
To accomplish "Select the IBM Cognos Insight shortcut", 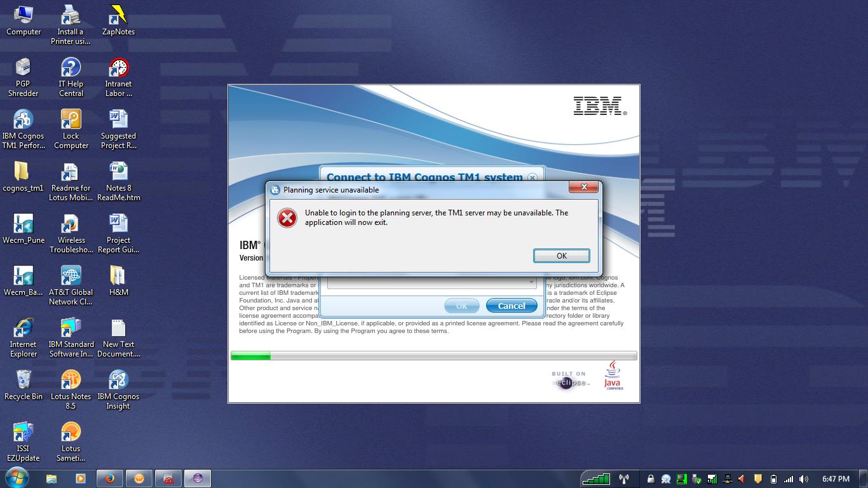I will 118,390.
